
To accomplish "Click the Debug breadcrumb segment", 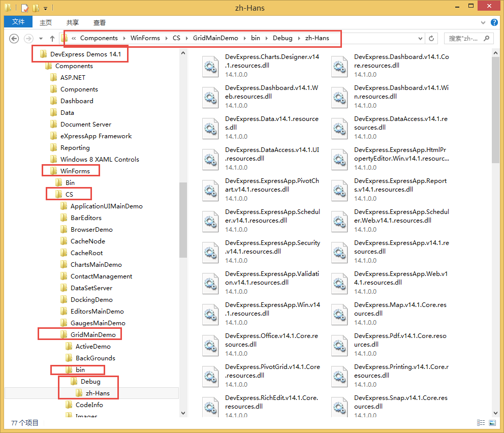I will click(282, 38).
